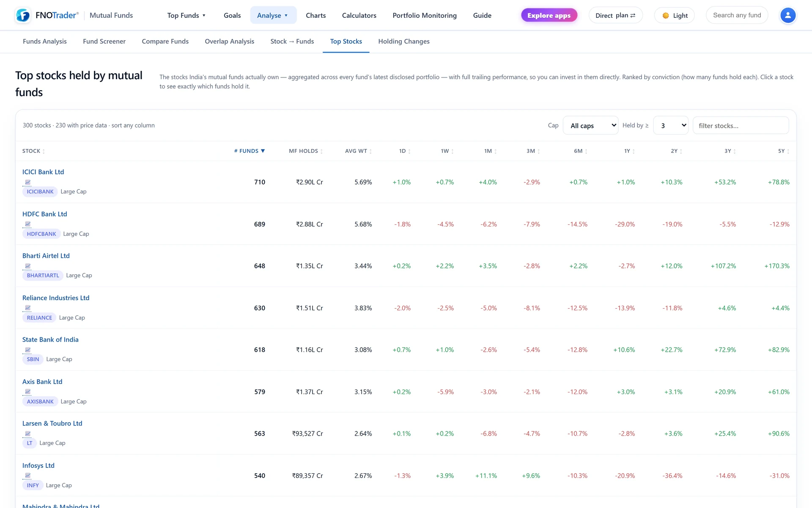Sort table by 5Y return column

784,151
